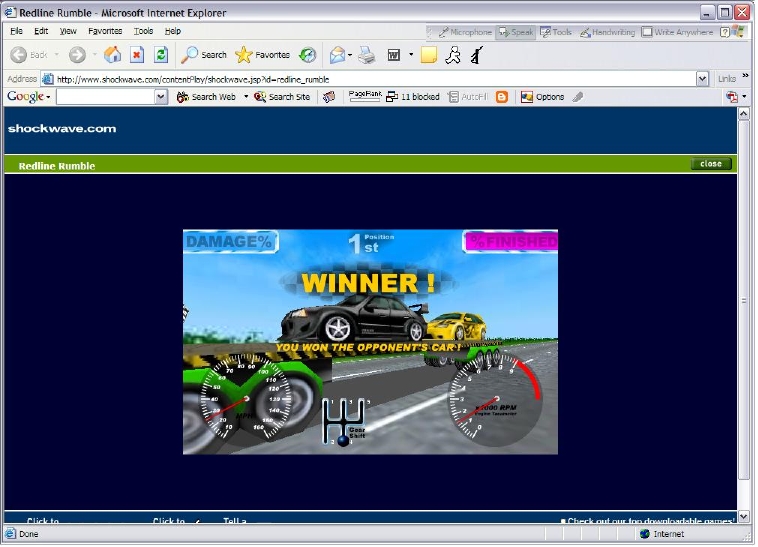Expand the Back history dropdown arrow
The width and height of the screenshot is (758, 547).
coord(57,55)
